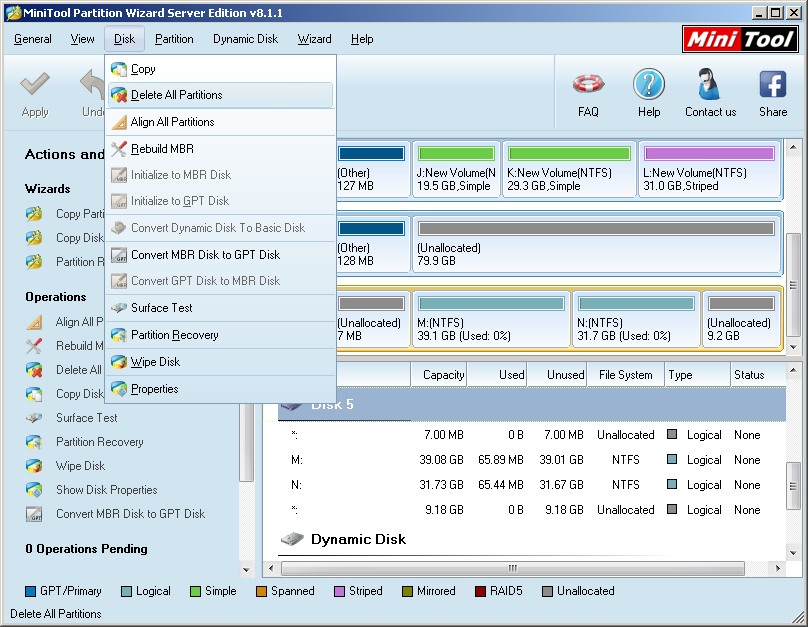808x627 pixels.
Task: Click Surface Test in Operations sidebar
Action: 86,418
